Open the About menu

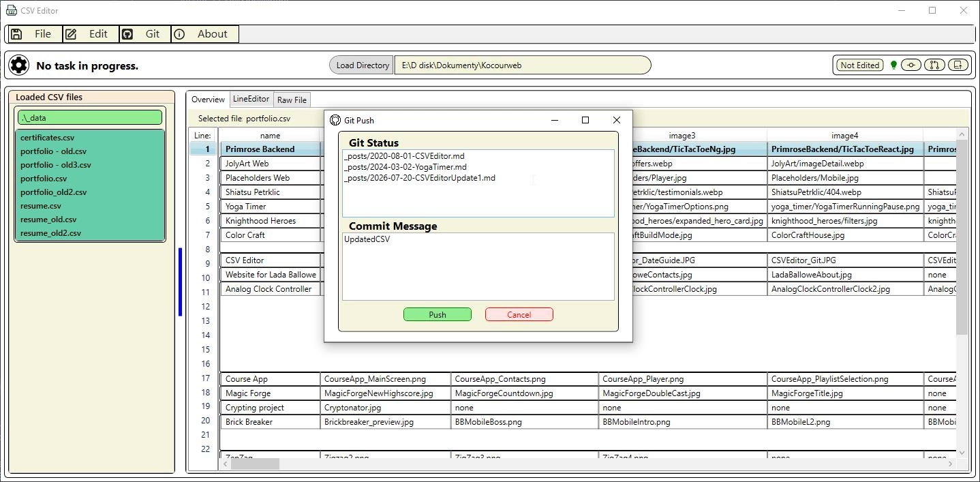point(204,34)
